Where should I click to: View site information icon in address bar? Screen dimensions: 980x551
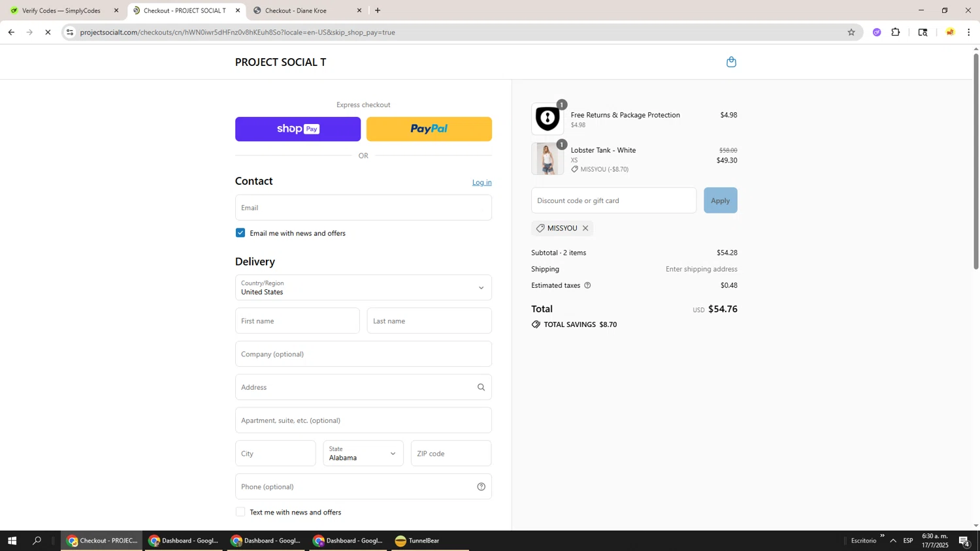coord(70,32)
